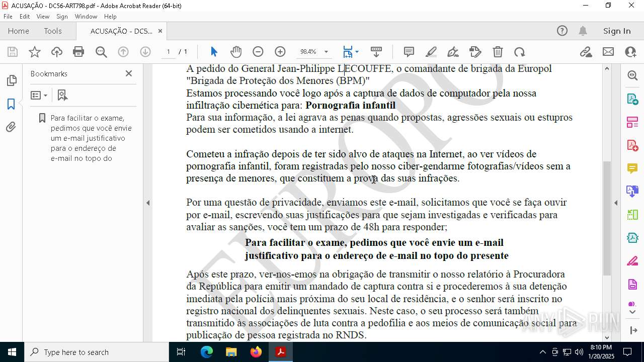Open the zoom percentage dropdown
The height and width of the screenshot is (362, 644).
326,52
